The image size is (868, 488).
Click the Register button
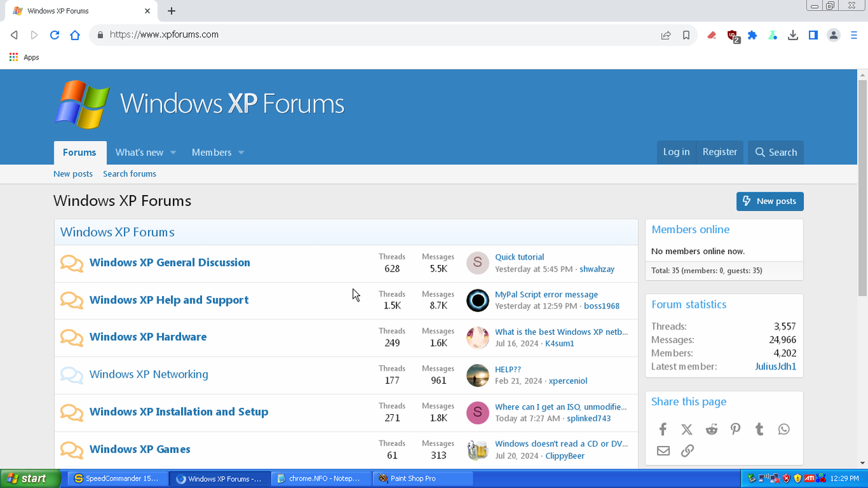[719, 152]
